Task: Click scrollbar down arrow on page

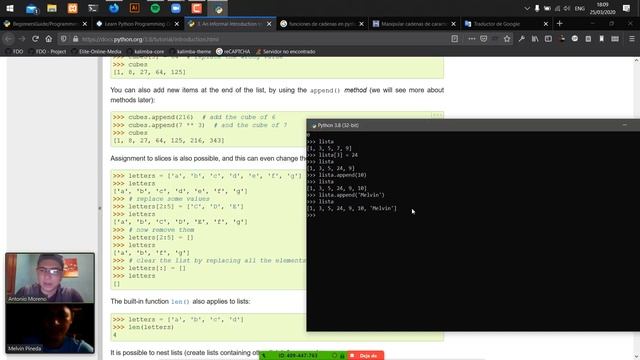Action: (x=636, y=356)
